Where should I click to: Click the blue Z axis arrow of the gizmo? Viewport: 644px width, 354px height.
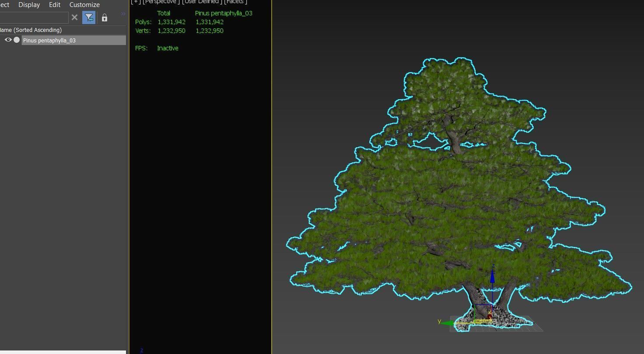[493, 276]
